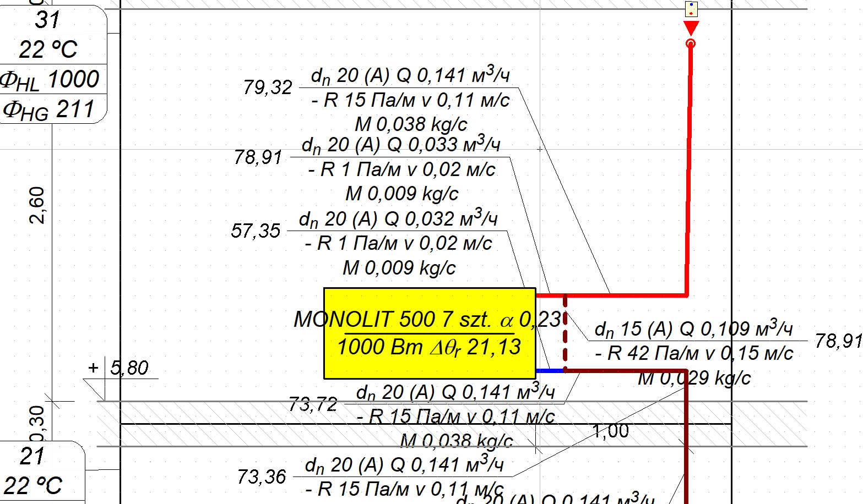Click the elevation mark + 5,80
Image resolution: width=863 pixels, height=504 pixels.
click(118, 368)
